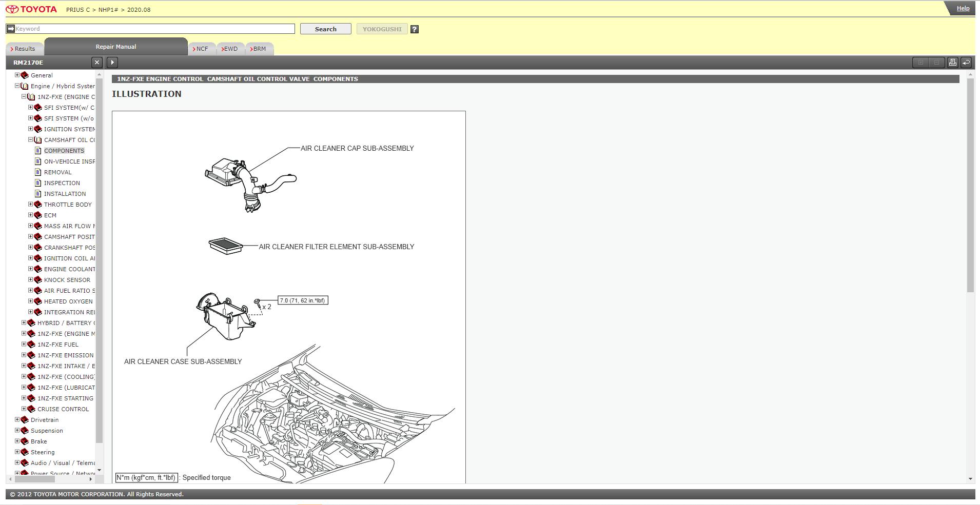Click the ECM book icon

coord(37,215)
